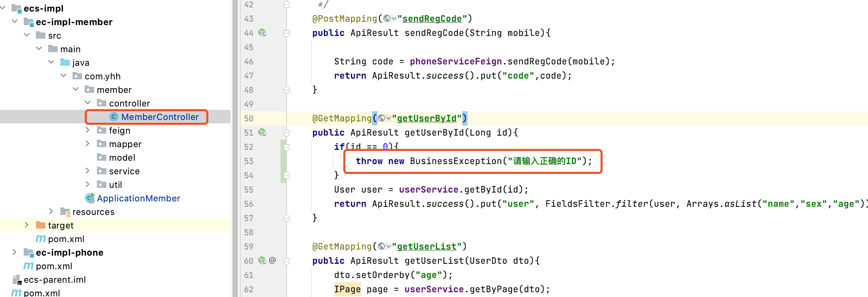Select the MemberController class file
868x297 pixels.
(160, 117)
